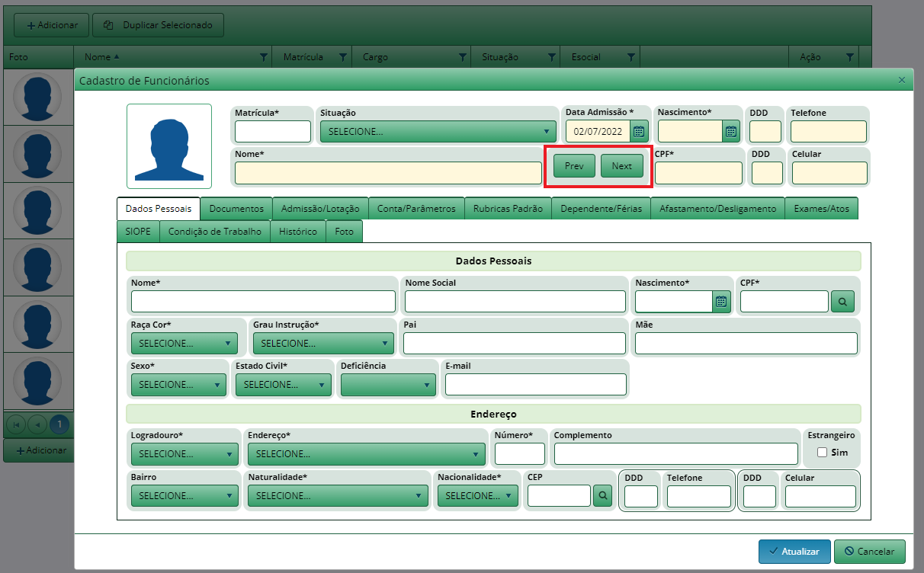Open the top Nascimento calendar icon
The image size is (924, 573).
click(731, 132)
